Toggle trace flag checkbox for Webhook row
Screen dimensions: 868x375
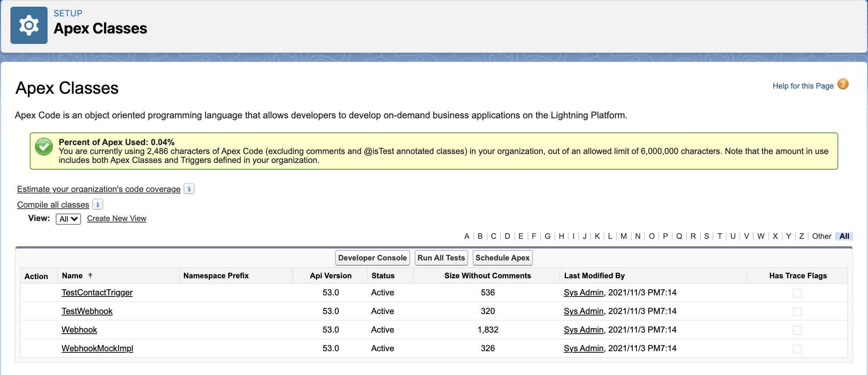(x=797, y=330)
